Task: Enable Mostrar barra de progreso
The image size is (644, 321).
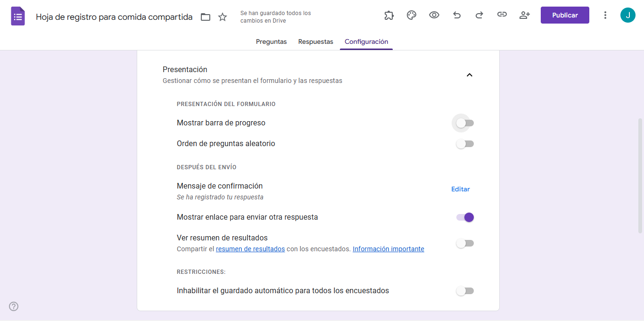Action: [x=464, y=123]
